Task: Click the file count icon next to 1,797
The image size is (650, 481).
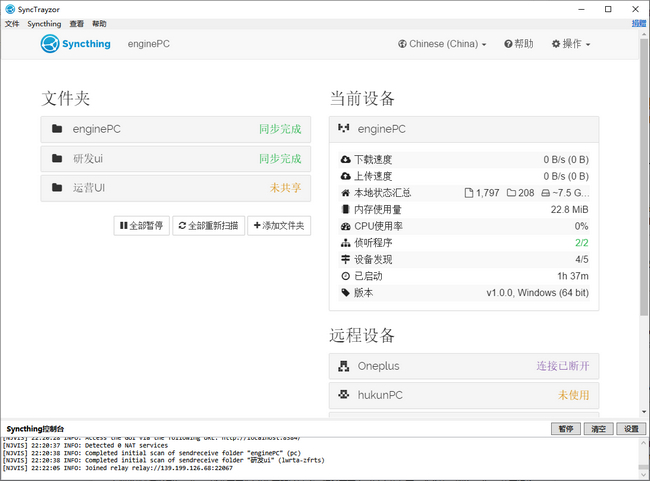Action: [x=469, y=193]
